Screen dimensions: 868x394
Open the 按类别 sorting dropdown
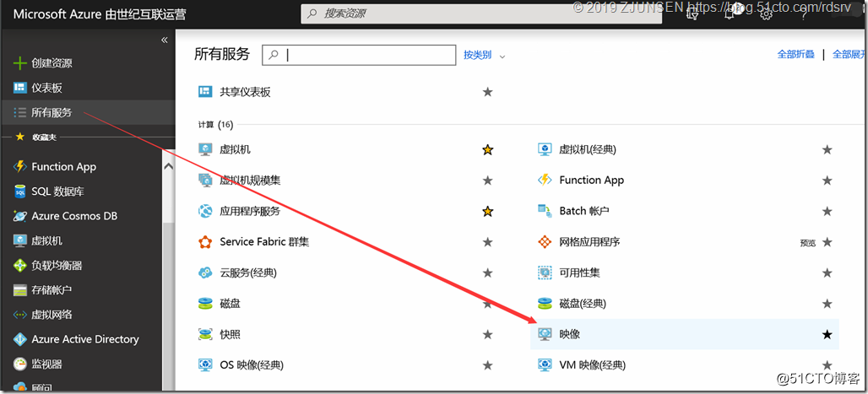tap(485, 56)
